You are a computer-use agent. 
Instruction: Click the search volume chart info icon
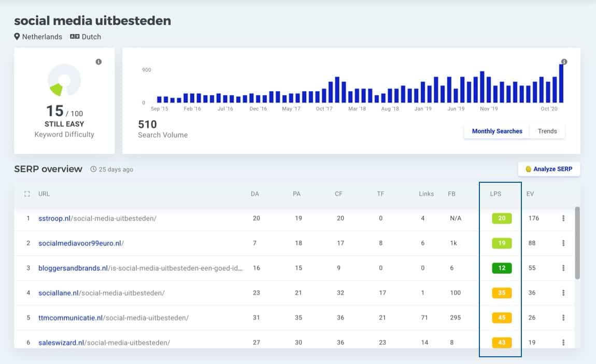click(x=564, y=62)
